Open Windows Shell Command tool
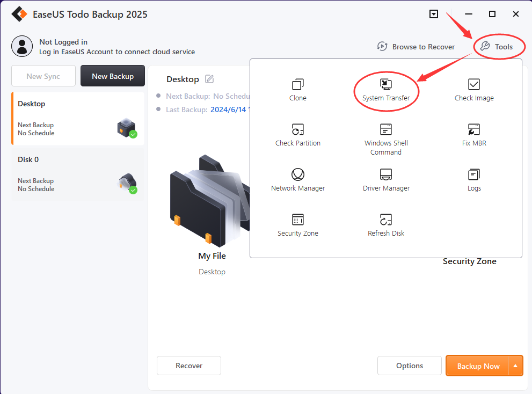This screenshot has width=532, height=394. coord(386,140)
